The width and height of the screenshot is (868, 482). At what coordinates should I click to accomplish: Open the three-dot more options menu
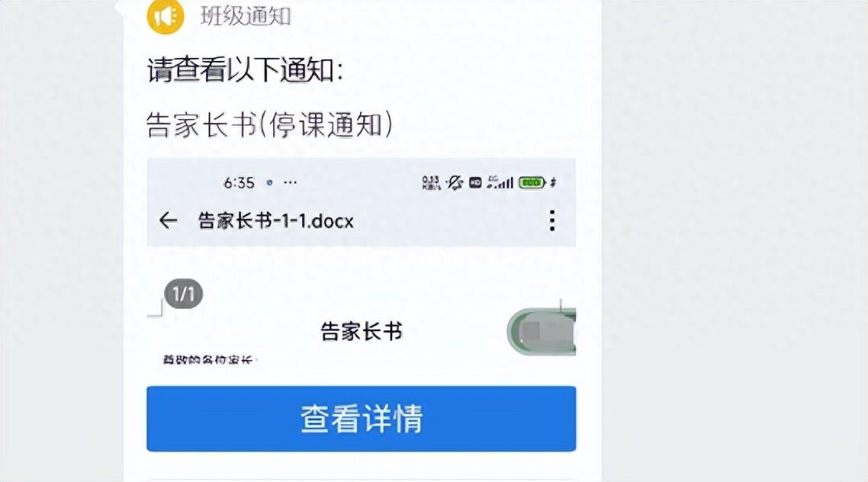pos(552,221)
